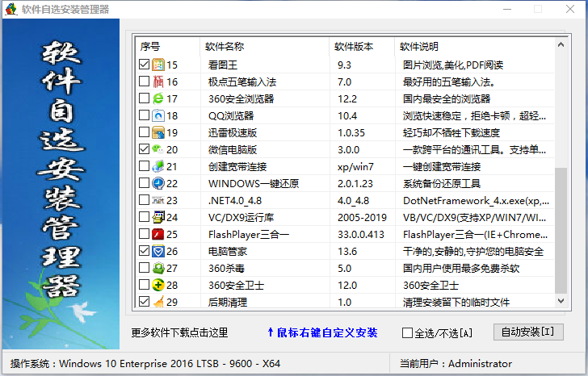This screenshot has height=376, width=588.
Task: Click the 软件版本 column header
Action: [362, 47]
